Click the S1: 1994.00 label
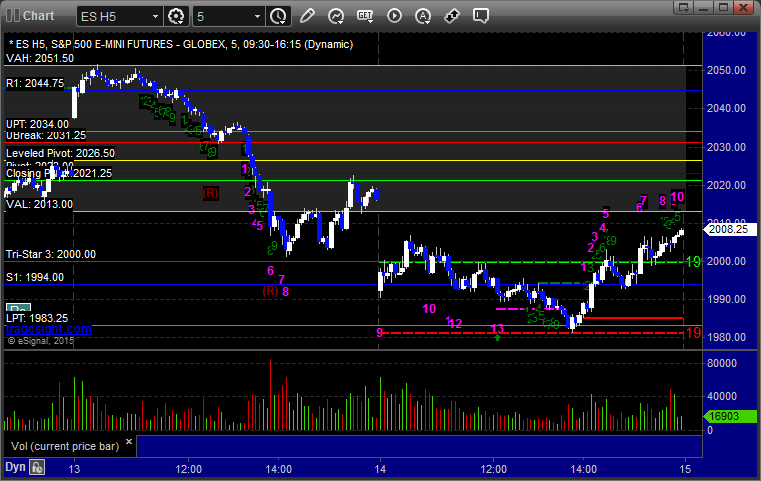Screen dimensions: 761x481 [35, 278]
